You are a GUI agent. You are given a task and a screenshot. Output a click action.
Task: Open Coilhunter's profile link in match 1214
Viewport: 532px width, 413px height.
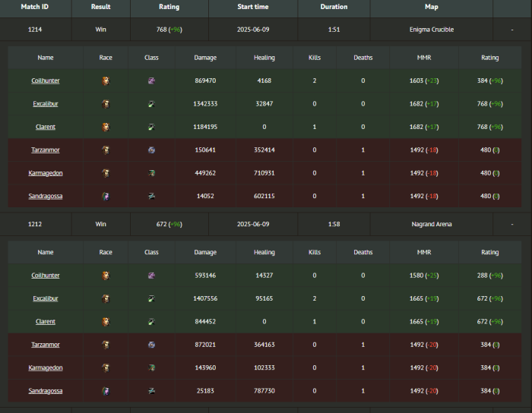46,80
